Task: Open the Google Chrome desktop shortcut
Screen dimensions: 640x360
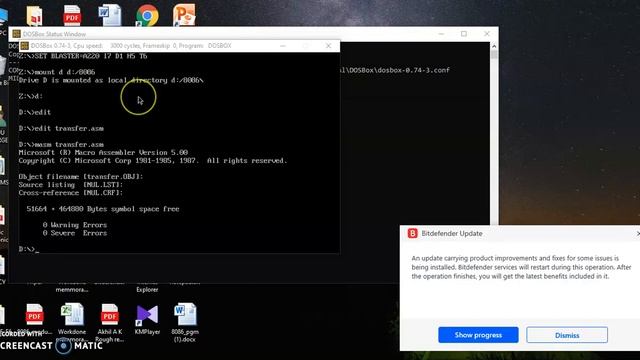Action: pos(147,16)
